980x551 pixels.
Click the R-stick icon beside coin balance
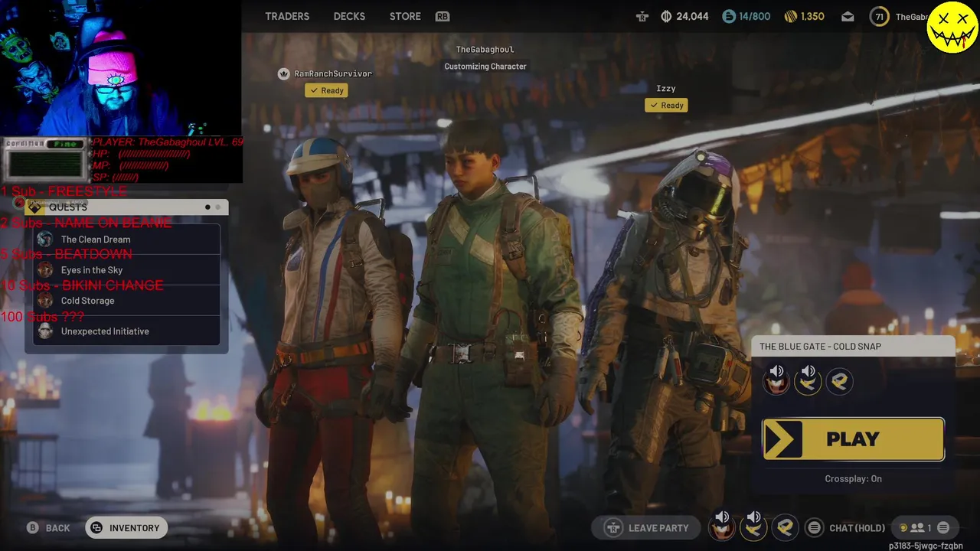[x=642, y=16]
